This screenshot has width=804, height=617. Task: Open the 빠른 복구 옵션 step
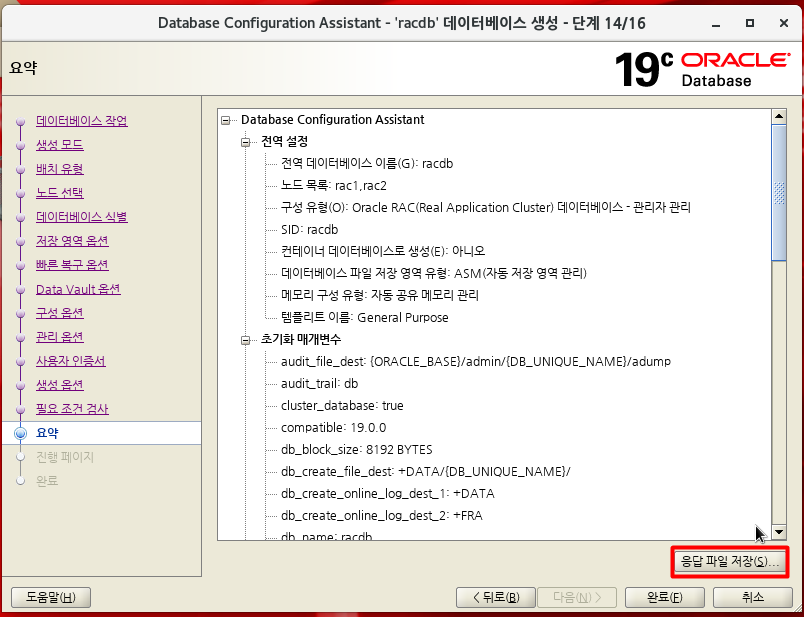click(72, 265)
